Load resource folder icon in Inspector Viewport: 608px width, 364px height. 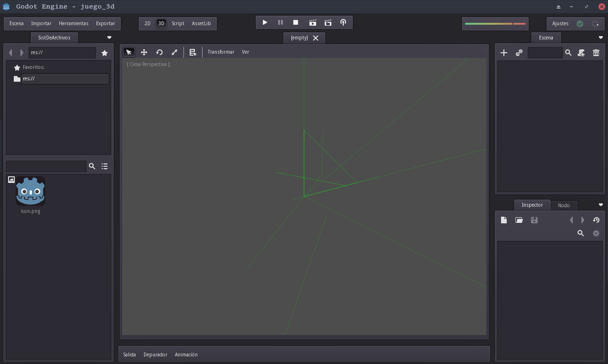pyautogui.click(x=519, y=220)
